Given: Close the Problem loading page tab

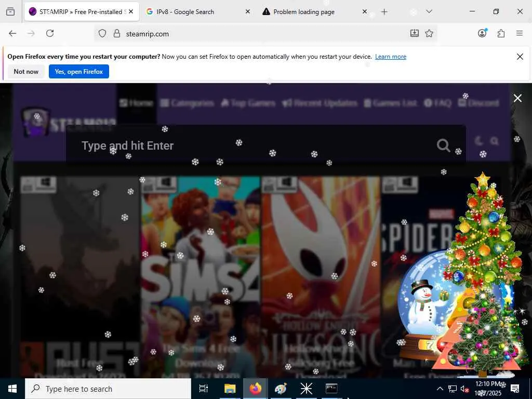Looking at the screenshot, I should coord(364,11).
